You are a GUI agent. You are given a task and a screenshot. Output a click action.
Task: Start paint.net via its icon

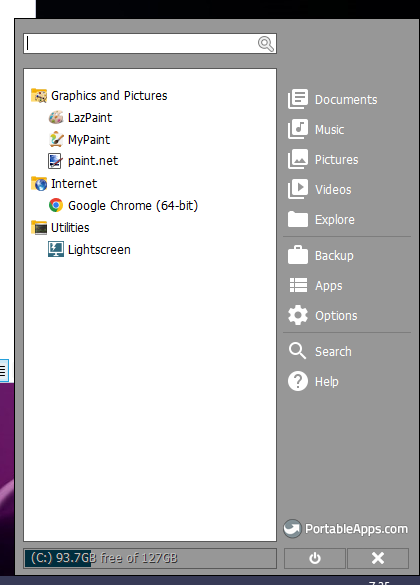click(x=56, y=161)
